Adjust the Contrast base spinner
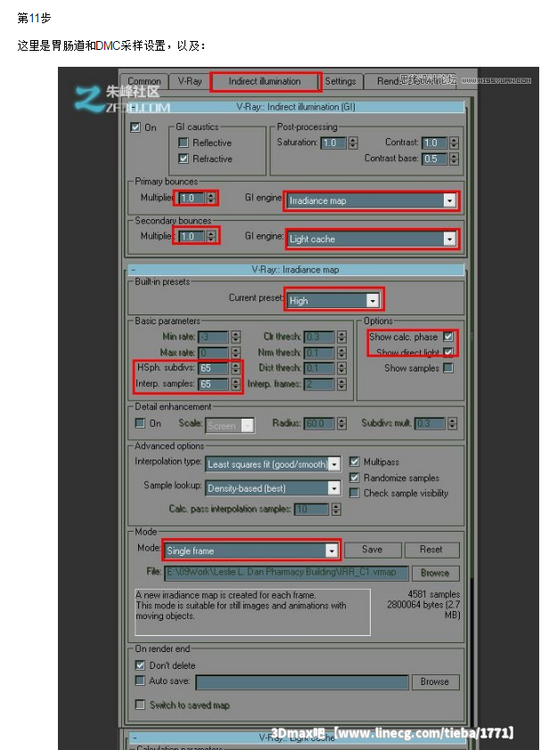 [x=454, y=159]
